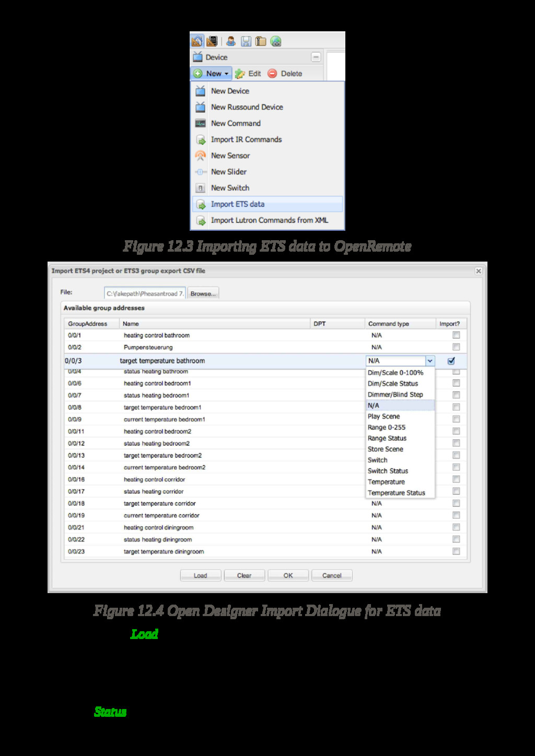
Task: Collapse the Device panel
Action: pyautogui.click(x=316, y=57)
